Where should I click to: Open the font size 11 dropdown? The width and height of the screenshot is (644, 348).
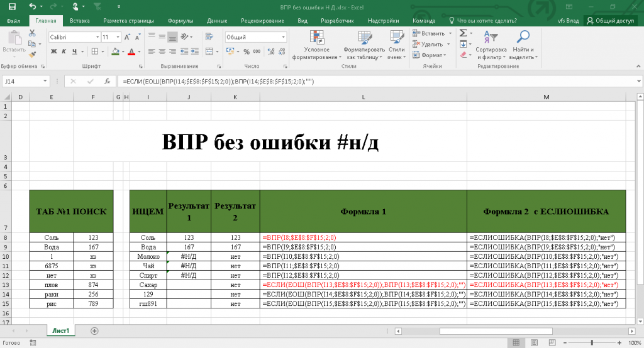pyautogui.click(x=118, y=37)
